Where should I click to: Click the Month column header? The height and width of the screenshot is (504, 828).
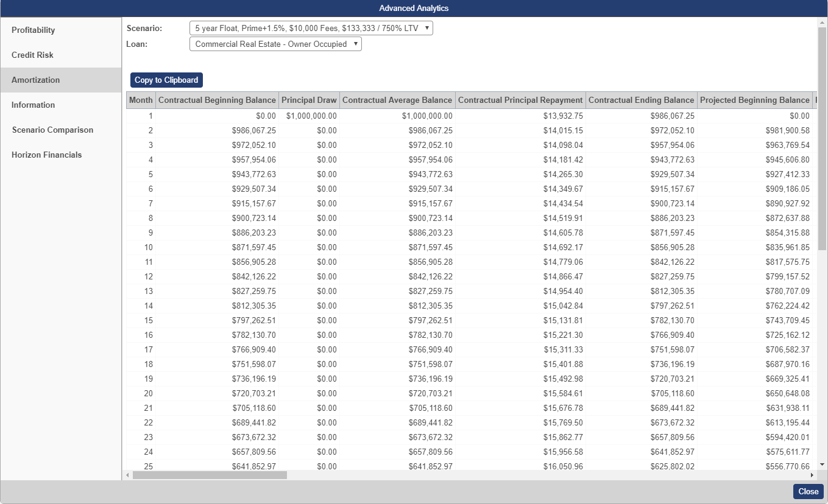pyautogui.click(x=141, y=100)
